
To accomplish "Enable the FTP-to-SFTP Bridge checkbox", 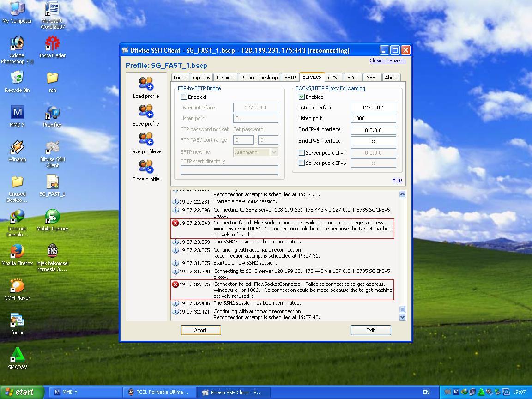I will tap(184, 97).
